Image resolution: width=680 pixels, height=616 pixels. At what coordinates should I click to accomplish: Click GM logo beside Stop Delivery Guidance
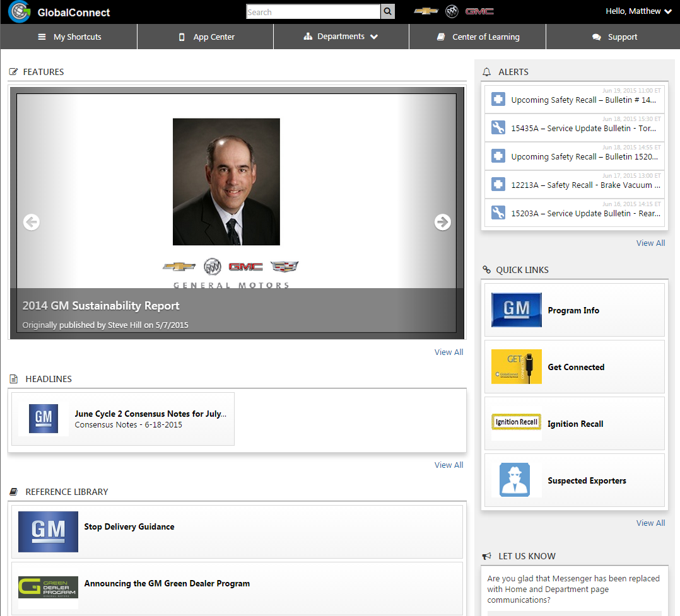click(48, 532)
